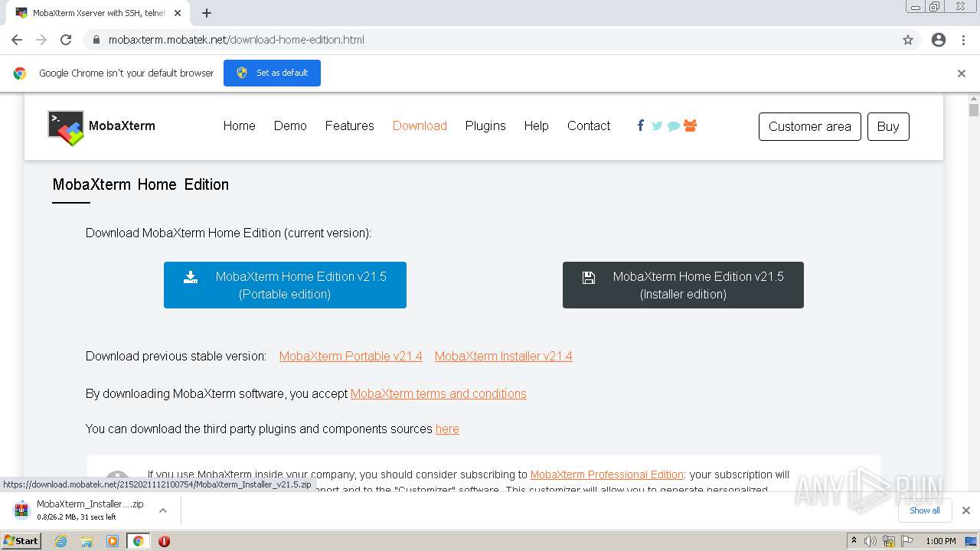The width and height of the screenshot is (980, 551).
Task: Open File Explorer folder taskbar icon
Action: [x=87, y=541]
